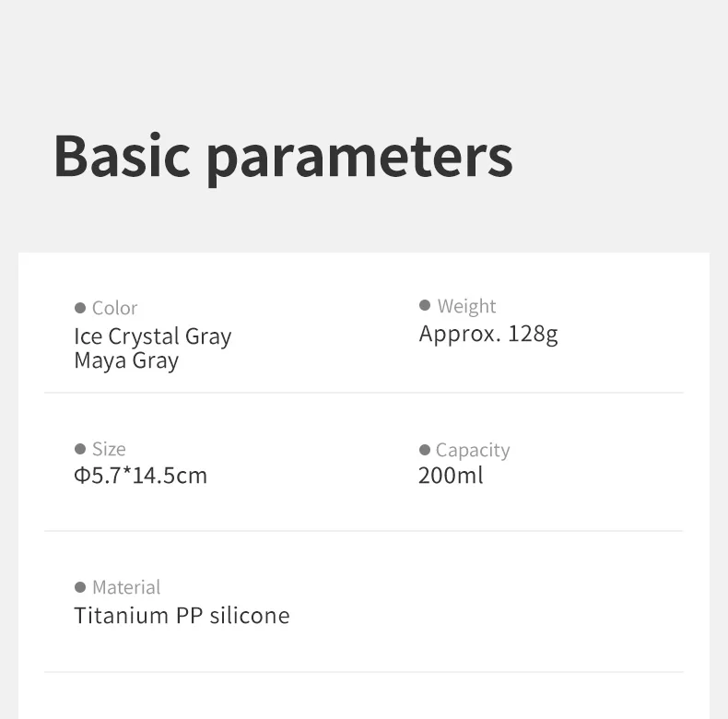Click the divider line below the Color row
The height and width of the screenshot is (719, 728).
pos(363,393)
